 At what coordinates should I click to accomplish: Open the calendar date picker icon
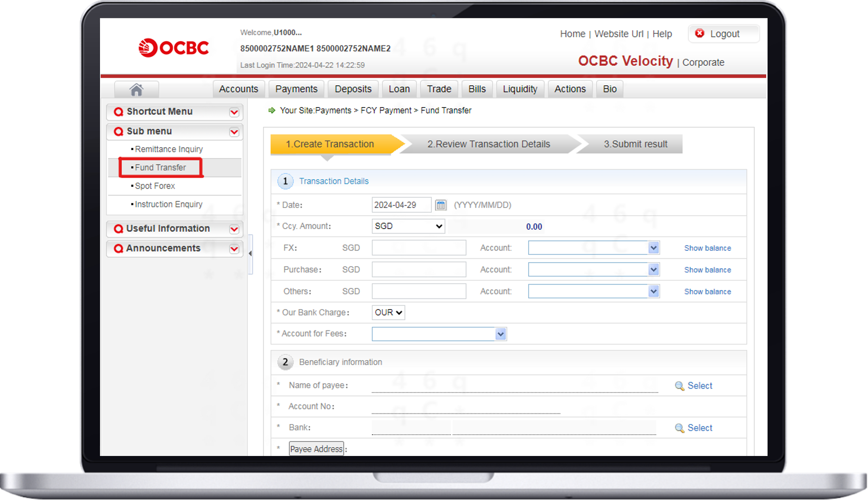pyautogui.click(x=441, y=205)
